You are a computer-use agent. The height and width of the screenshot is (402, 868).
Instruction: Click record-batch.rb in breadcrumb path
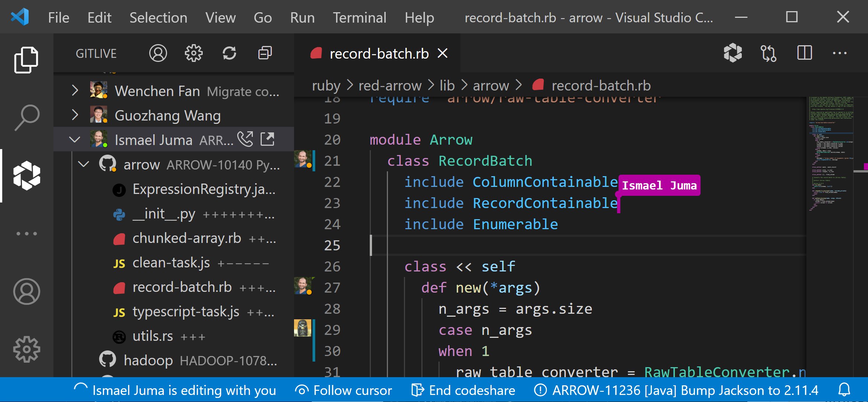591,86
